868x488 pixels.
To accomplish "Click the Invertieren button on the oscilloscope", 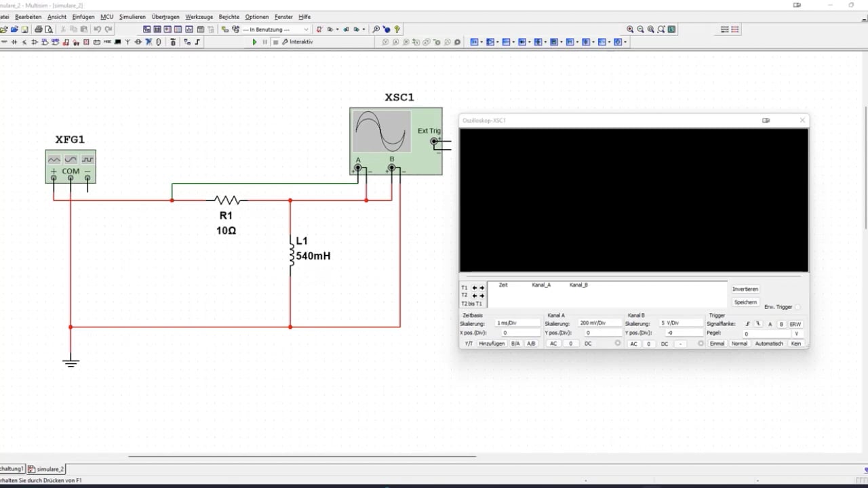I will [x=745, y=289].
